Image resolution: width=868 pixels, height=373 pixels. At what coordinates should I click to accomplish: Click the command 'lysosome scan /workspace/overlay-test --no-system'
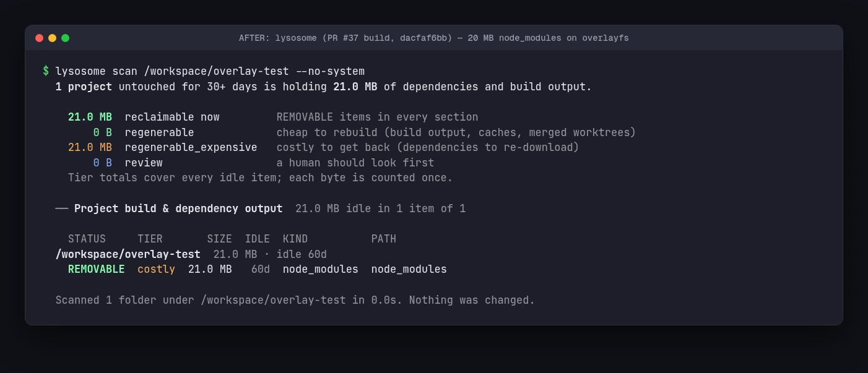point(210,71)
